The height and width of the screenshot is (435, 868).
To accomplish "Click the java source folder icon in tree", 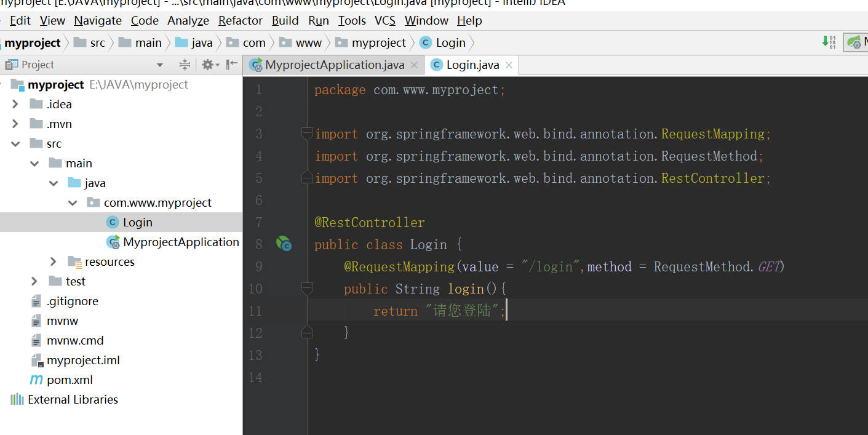I will (x=74, y=183).
